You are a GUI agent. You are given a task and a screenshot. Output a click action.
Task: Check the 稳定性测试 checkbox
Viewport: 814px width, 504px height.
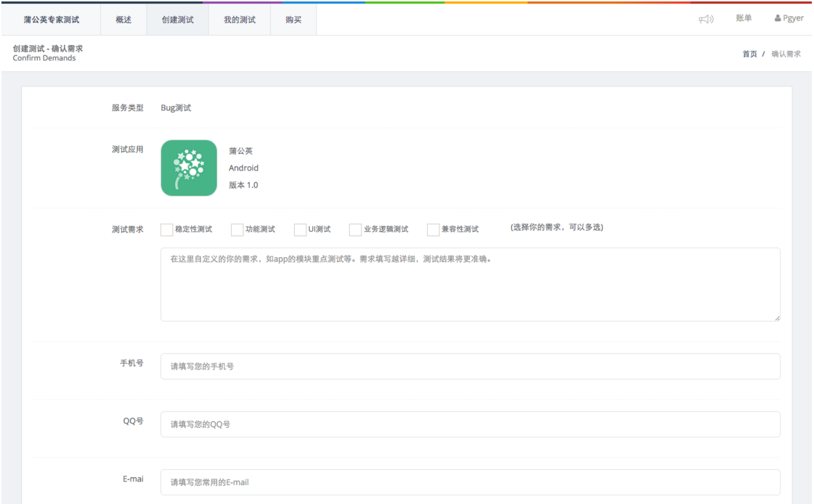[167, 229]
